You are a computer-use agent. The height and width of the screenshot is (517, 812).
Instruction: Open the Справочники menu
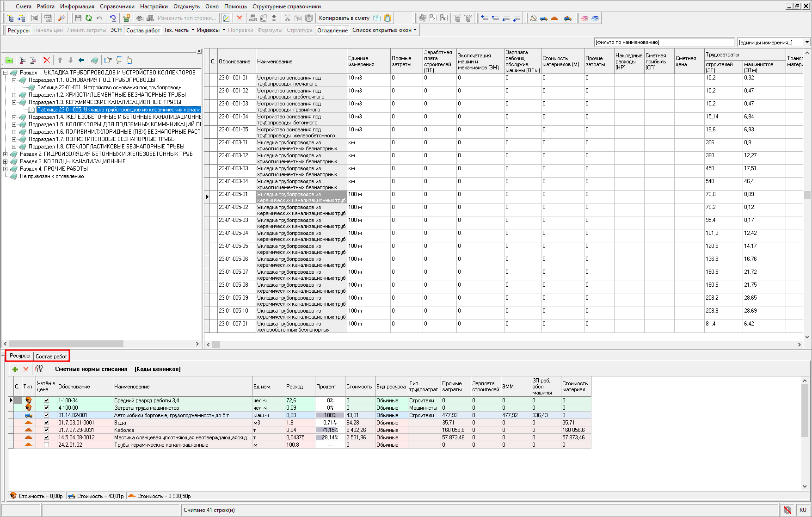click(x=117, y=6)
